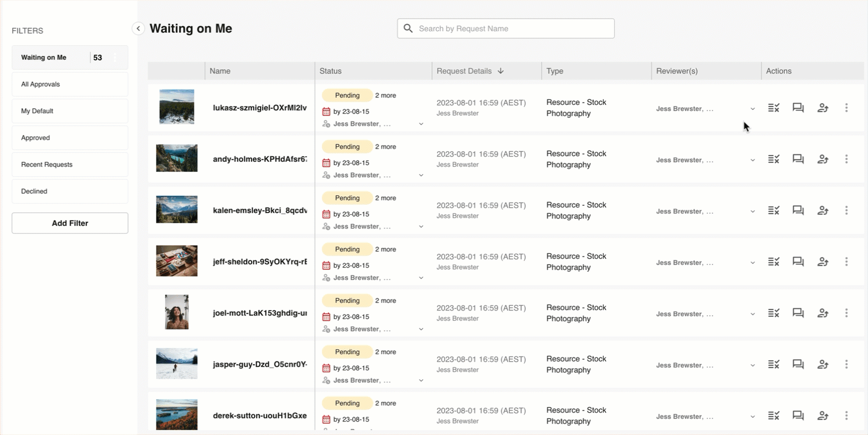Click approve/decline icon for lukasz-szmigiel row
Viewport: 868px width, 435px height.
(773, 108)
